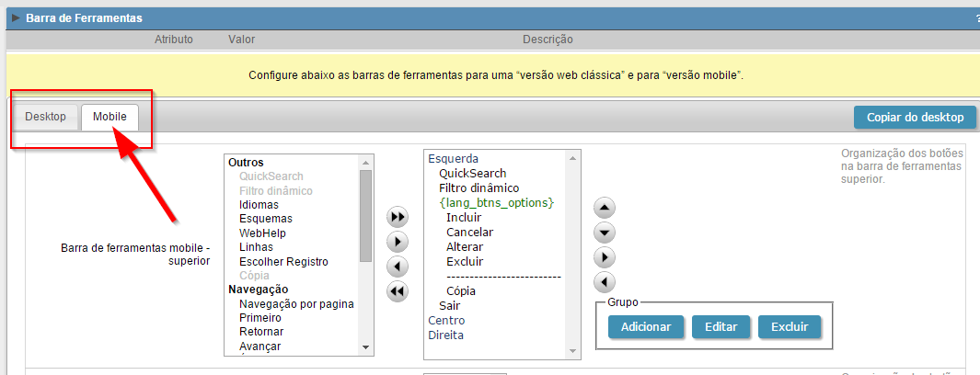Switch to the Desktop tab

(45, 117)
